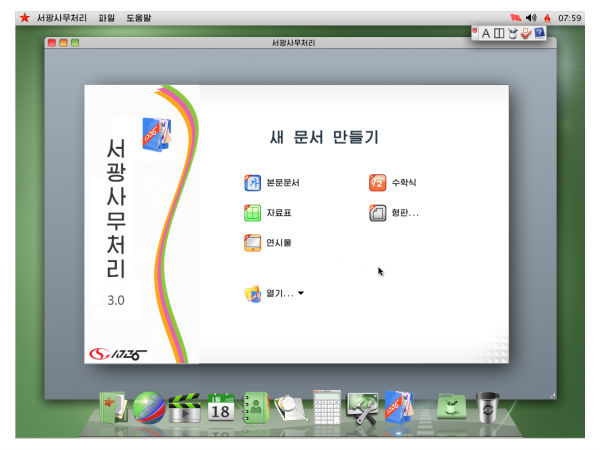Click the clock showing 07:59

[x=569, y=18]
